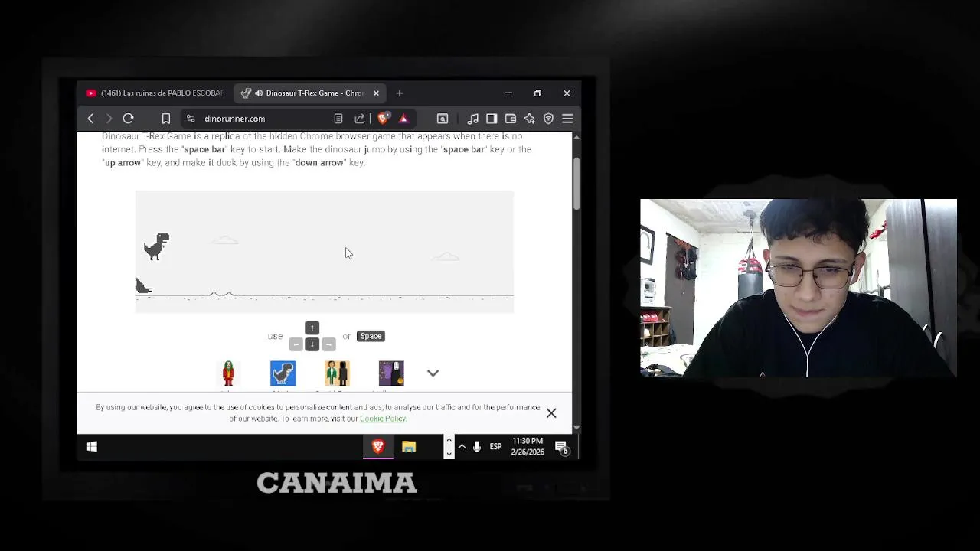The image size is (980, 551).
Task: Open Brave VPN shield icon
Action: [x=548, y=119]
